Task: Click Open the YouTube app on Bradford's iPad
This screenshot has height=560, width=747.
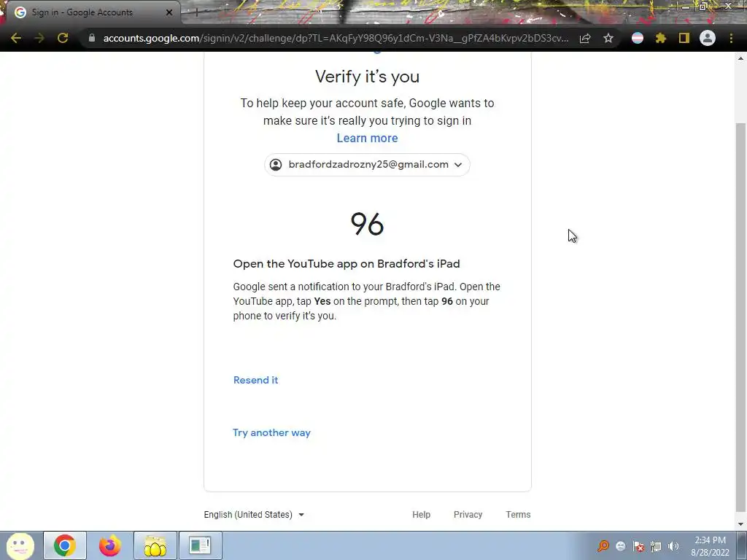Action: pos(347,264)
